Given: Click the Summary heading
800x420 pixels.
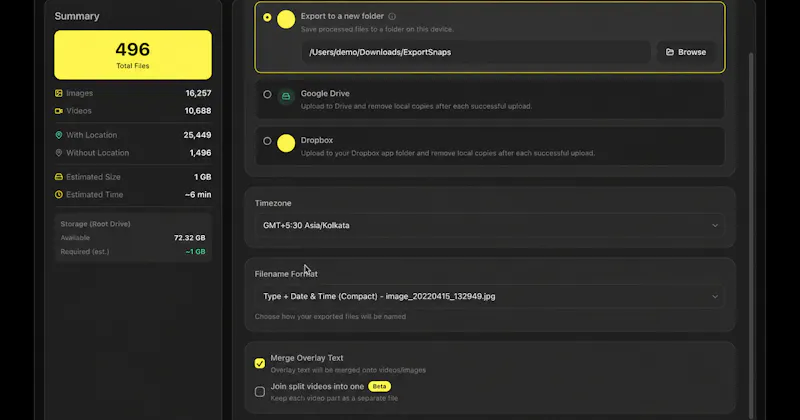Looking at the screenshot, I should 77,16.
